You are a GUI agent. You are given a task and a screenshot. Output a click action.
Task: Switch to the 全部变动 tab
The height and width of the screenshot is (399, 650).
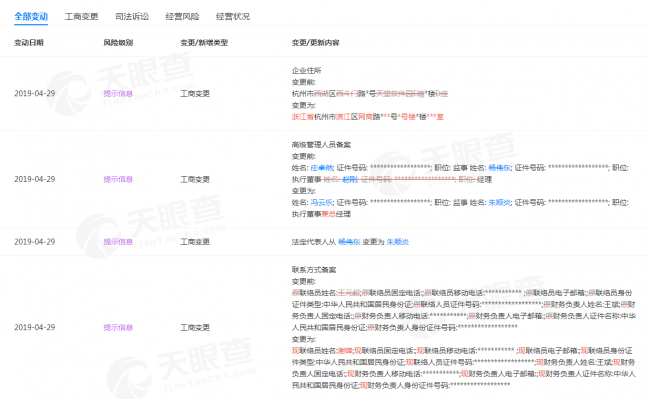(x=31, y=17)
